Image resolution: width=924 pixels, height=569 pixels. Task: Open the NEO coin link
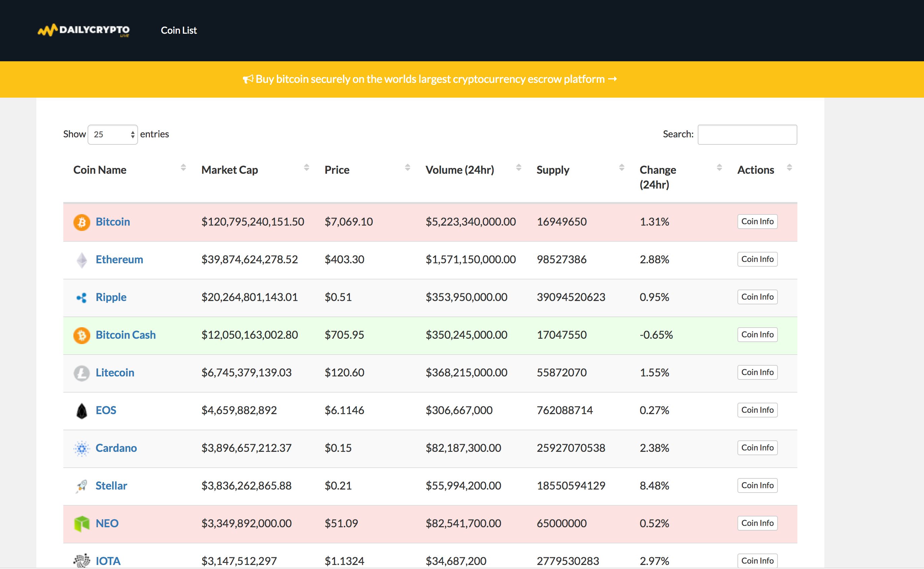(107, 523)
